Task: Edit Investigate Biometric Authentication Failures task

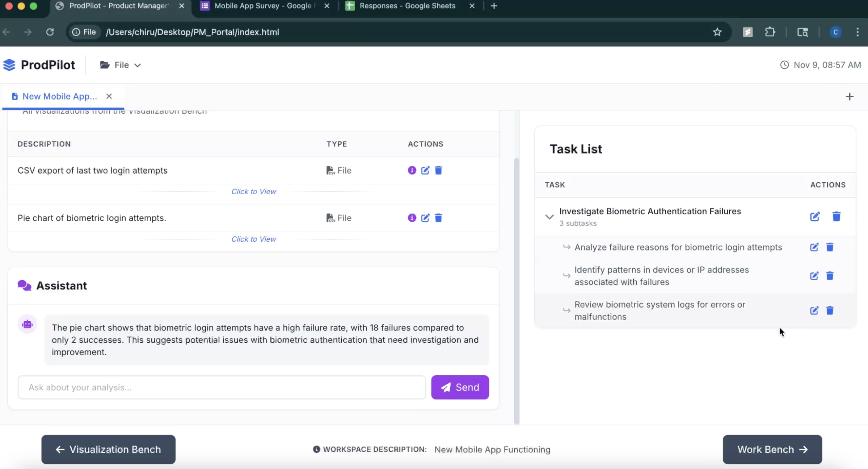Action: tap(815, 217)
